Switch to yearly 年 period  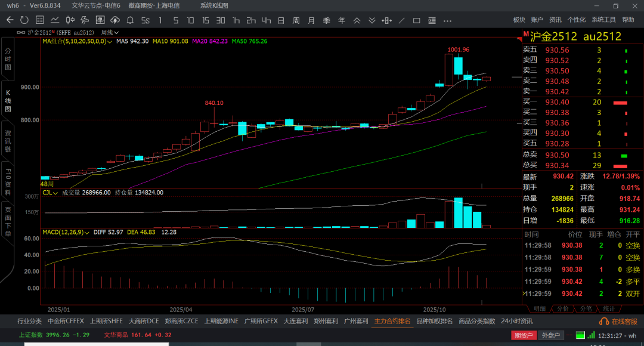341,20
